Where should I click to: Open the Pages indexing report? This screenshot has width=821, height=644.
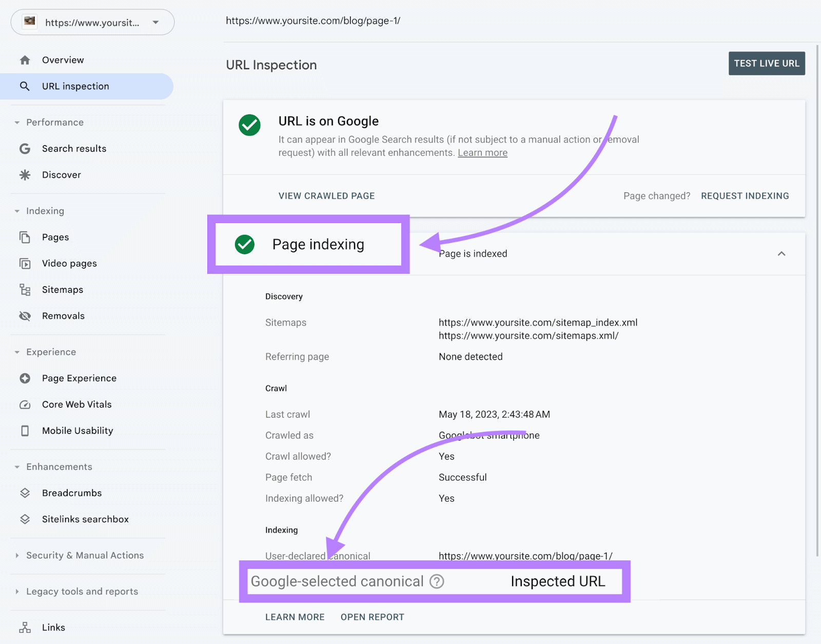pyautogui.click(x=87, y=237)
